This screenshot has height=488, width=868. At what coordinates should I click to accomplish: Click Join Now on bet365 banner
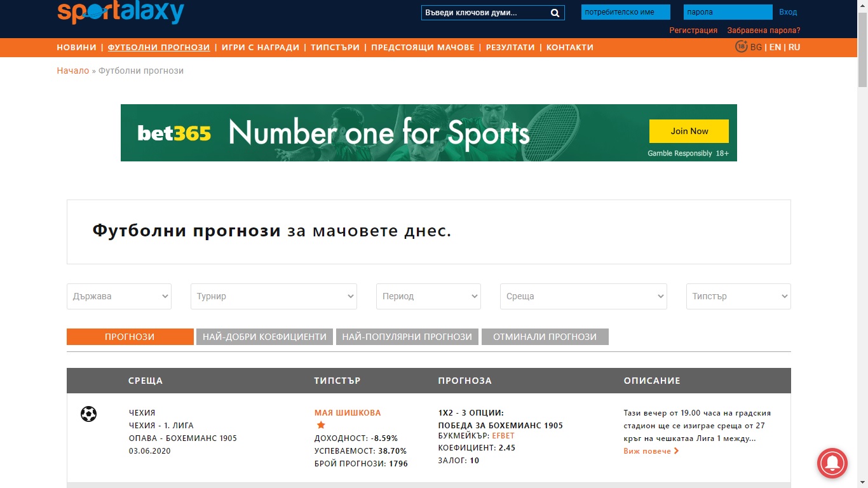(x=689, y=131)
